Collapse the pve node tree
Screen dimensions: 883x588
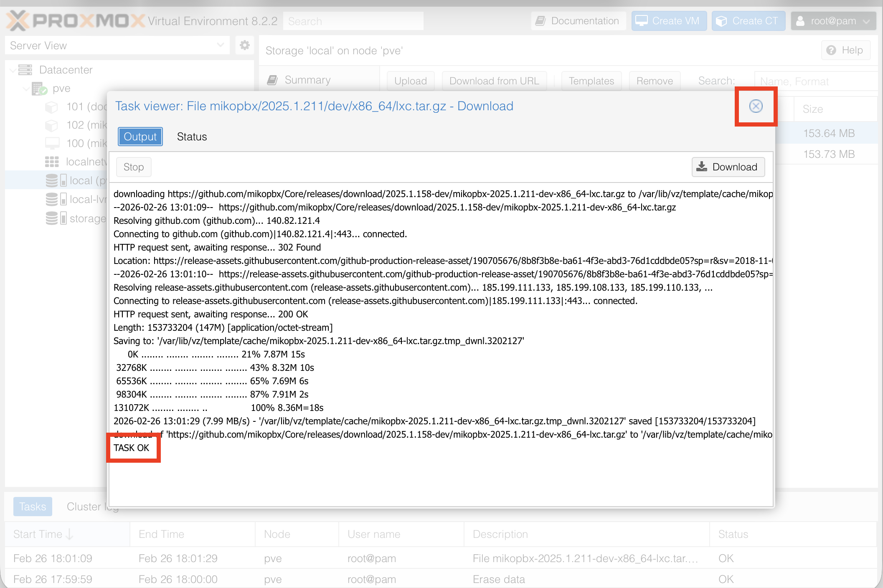[x=26, y=89]
